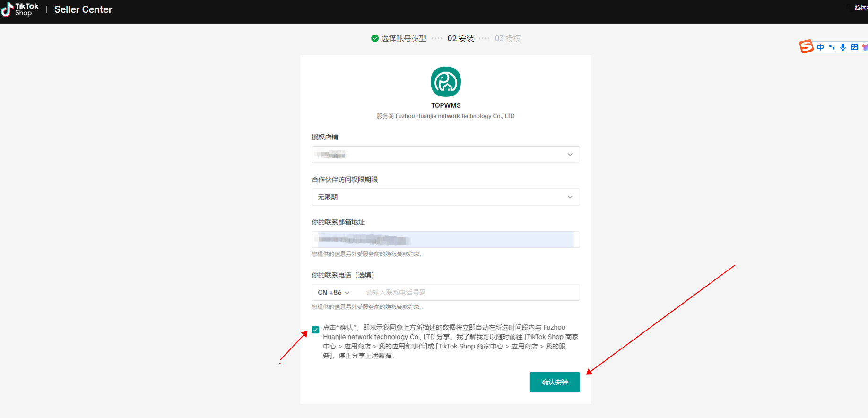Screen dimensions: 868x418
Task: Click the TOPWMS elephant app icon
Action: click(x=445, y=82)
